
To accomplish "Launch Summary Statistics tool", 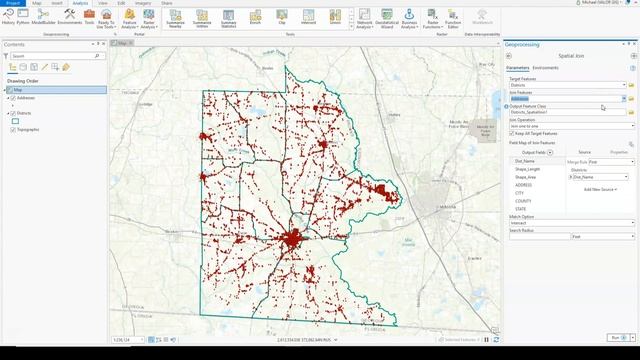I will point(229,19).
